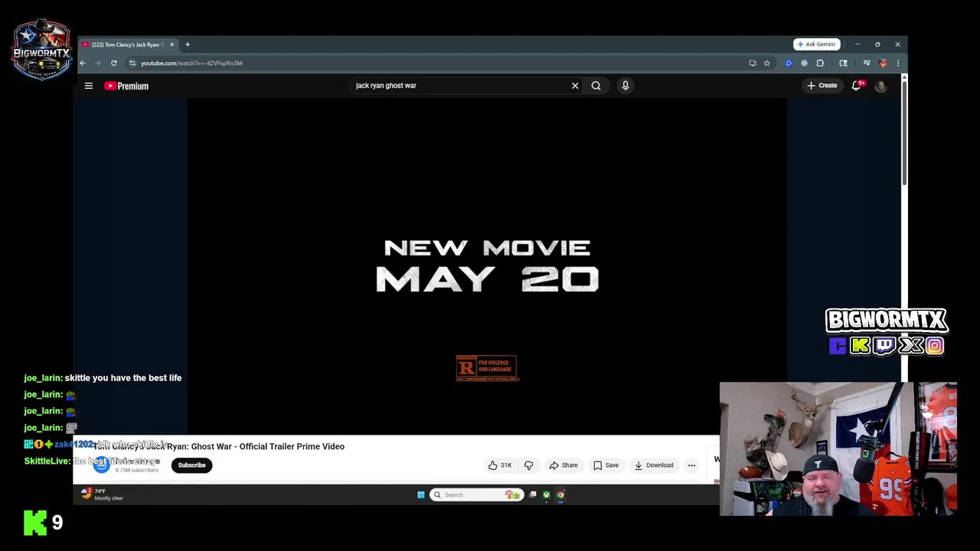Click the Ask Gemini button

coord(816,44)
